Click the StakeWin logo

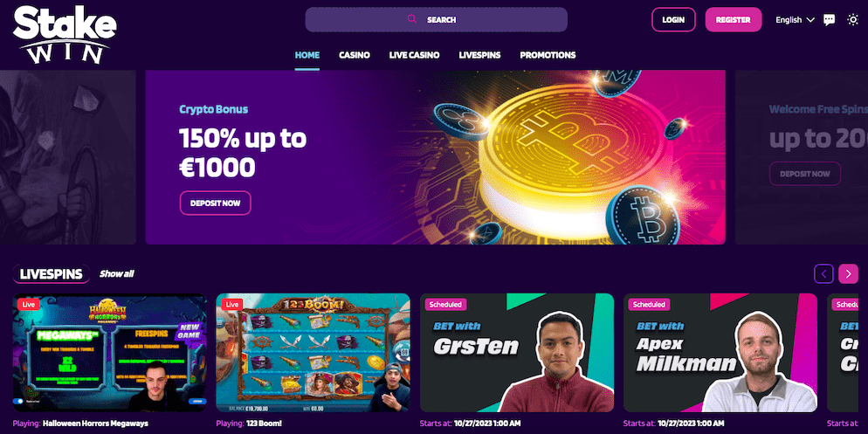65,34
